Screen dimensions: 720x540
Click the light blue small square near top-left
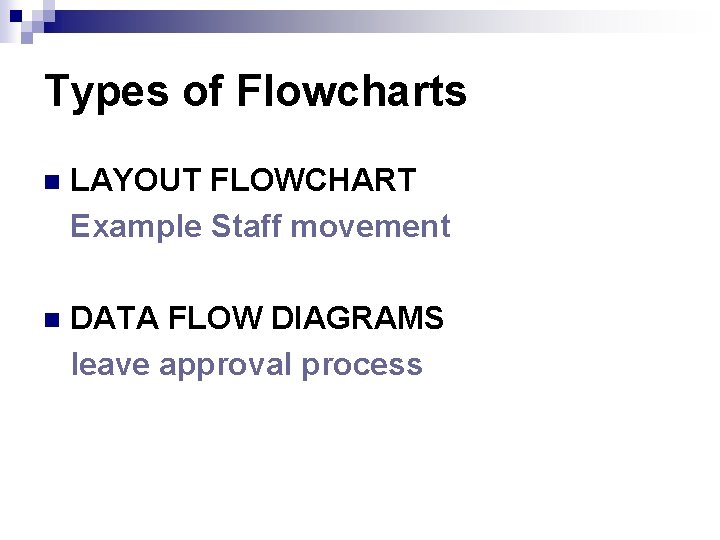[26, 37]
